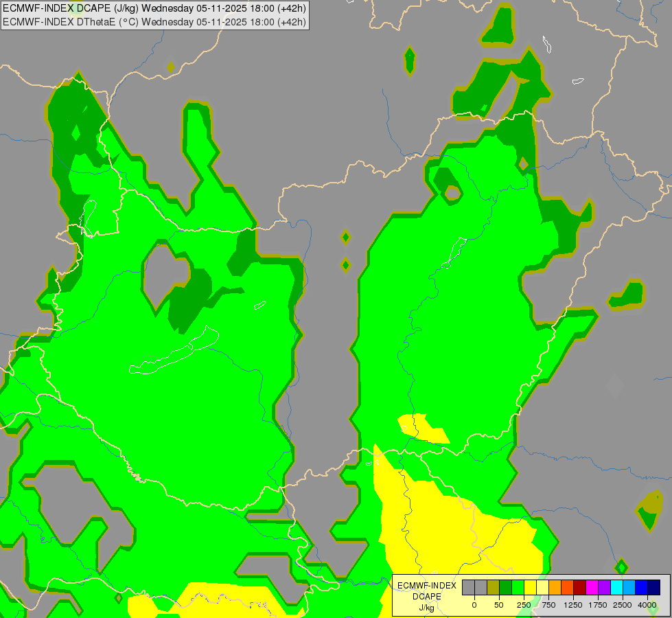Pick the saturated yellow legend swatch
The image size is (672, 618).
530,587
